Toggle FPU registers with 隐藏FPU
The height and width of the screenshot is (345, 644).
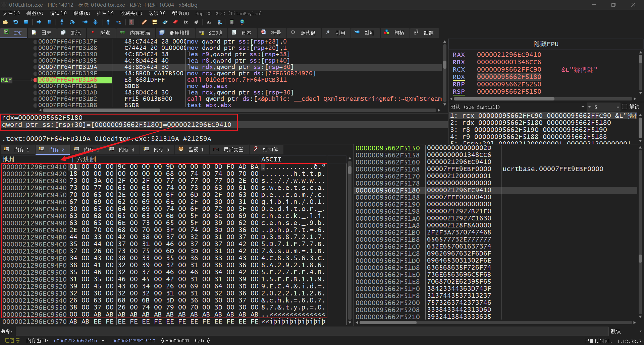(x=546, y=44)
